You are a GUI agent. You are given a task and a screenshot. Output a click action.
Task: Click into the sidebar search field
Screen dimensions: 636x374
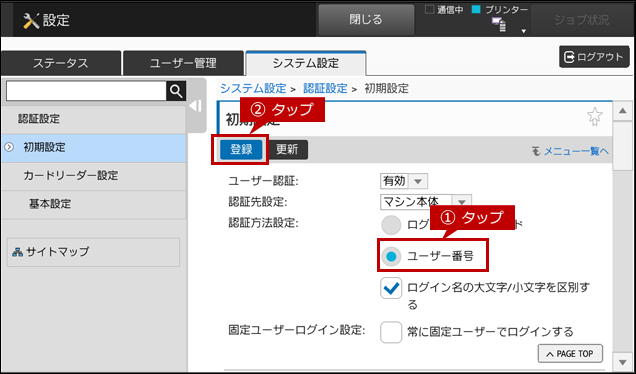point(86,91)
